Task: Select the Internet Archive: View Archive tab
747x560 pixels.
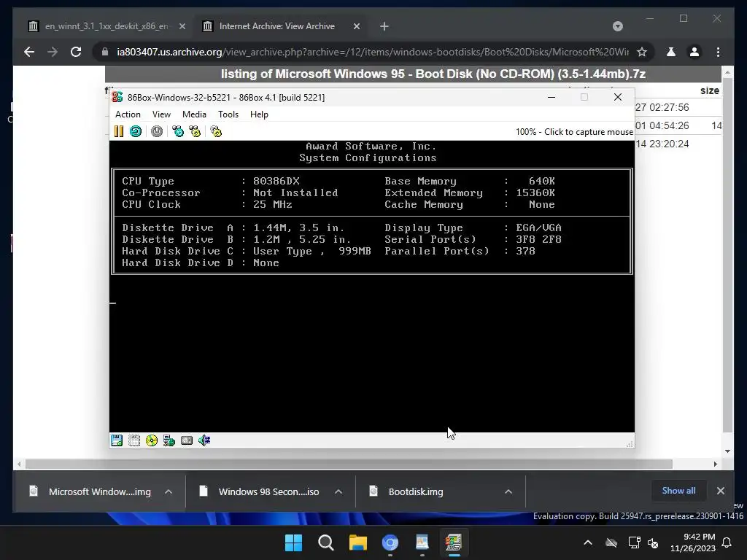Action: click(276, 26)
